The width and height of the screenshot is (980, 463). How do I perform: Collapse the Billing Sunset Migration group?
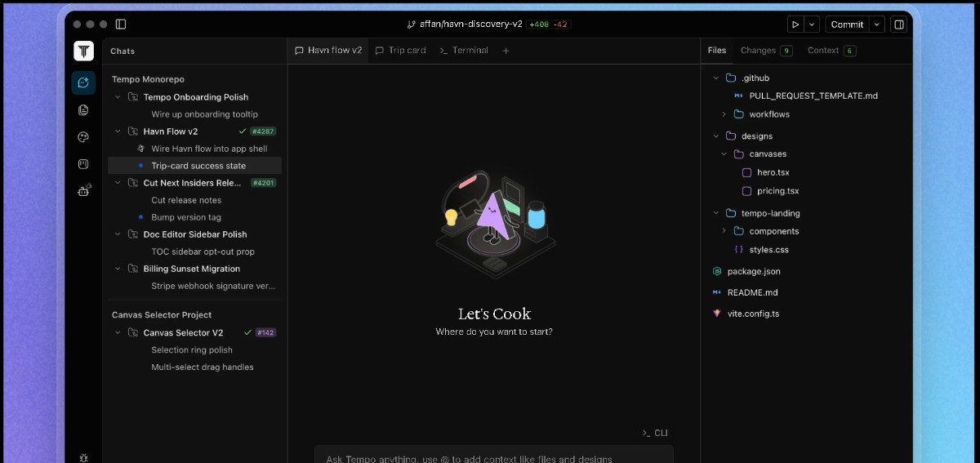118,269
